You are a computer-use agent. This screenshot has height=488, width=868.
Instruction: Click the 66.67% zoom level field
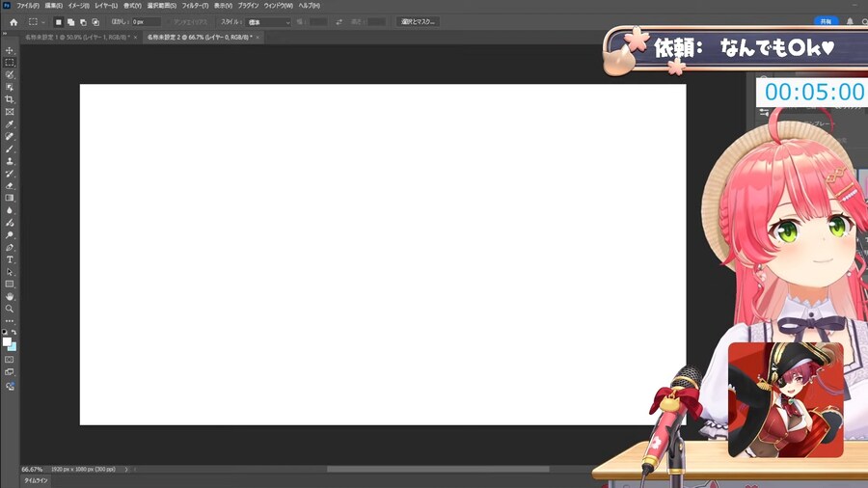click(x=32, y=469)
